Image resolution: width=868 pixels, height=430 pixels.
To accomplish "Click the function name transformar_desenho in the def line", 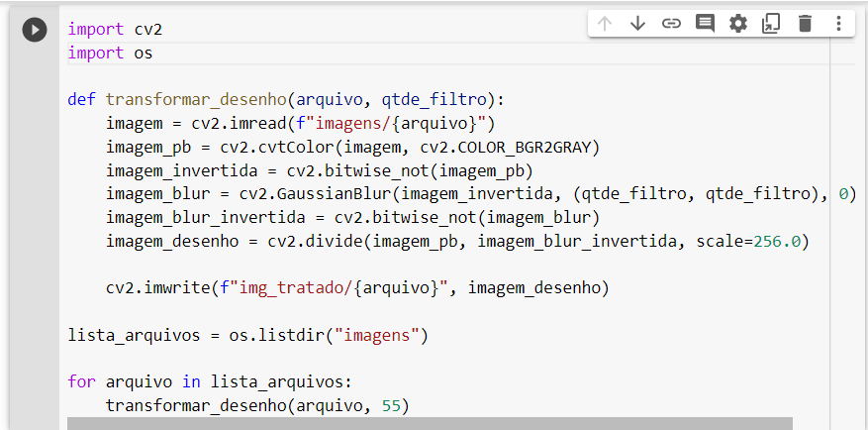I will [x=196, y=100].
